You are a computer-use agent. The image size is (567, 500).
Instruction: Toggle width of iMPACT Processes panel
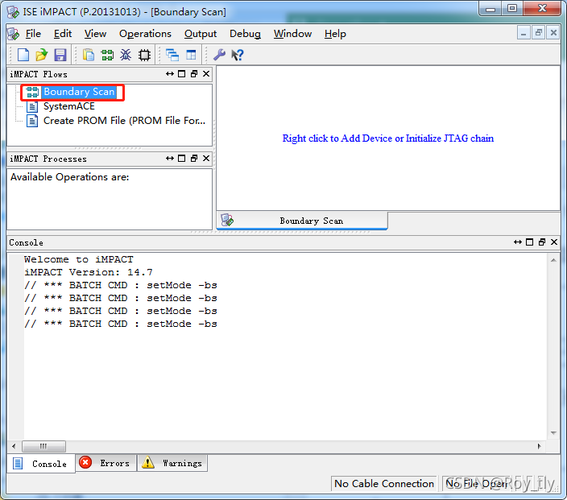(170, 158)
